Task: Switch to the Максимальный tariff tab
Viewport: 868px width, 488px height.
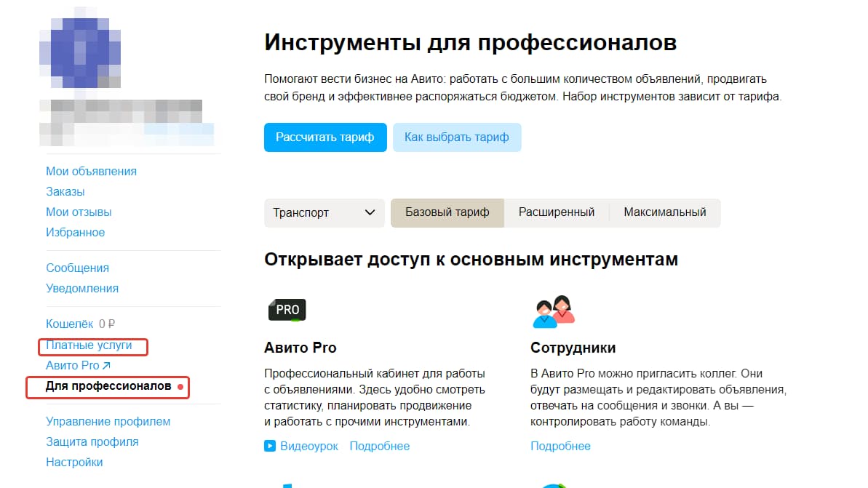Action: 665,212
